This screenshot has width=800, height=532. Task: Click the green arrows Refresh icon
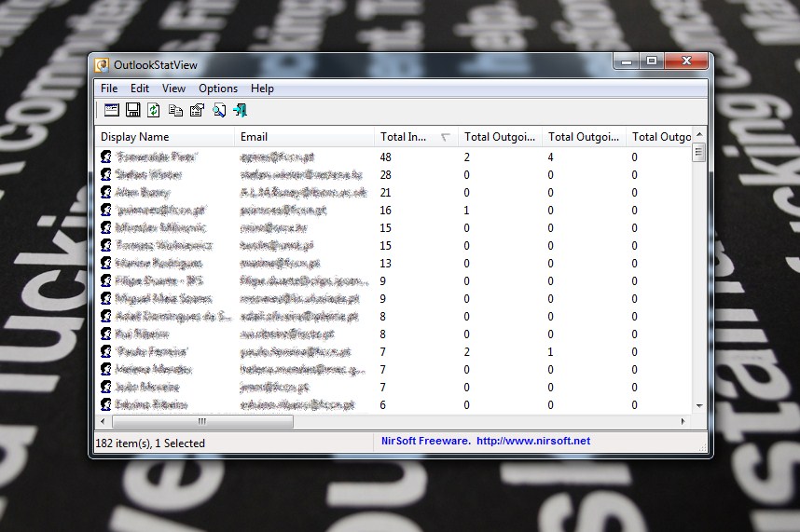point(154,110)
